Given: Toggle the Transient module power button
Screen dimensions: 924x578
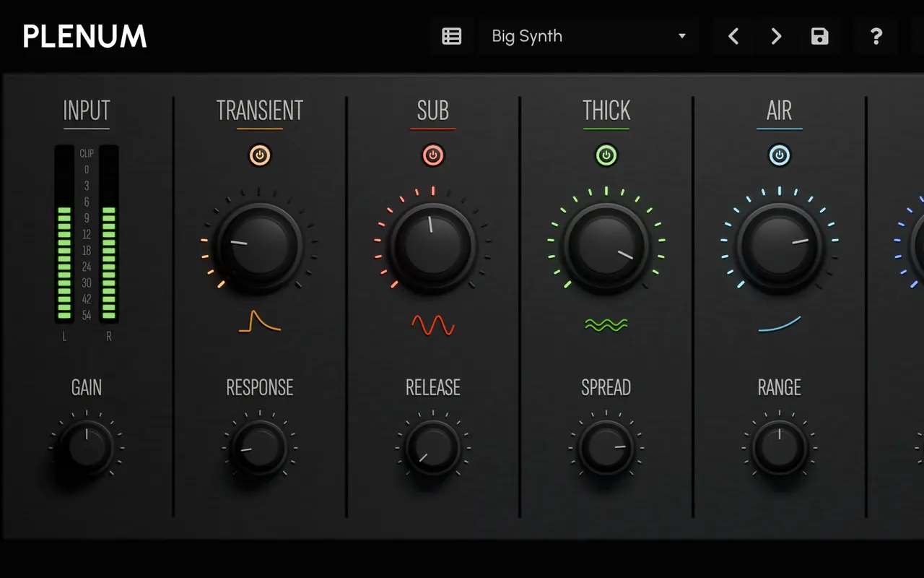Looking at the screenshot, I should click(x=260, y=155).
